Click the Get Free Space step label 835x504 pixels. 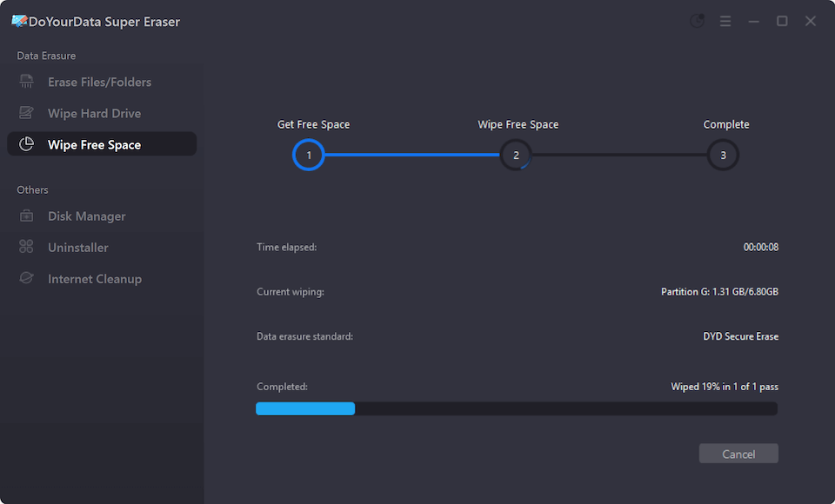pos(313,124)
